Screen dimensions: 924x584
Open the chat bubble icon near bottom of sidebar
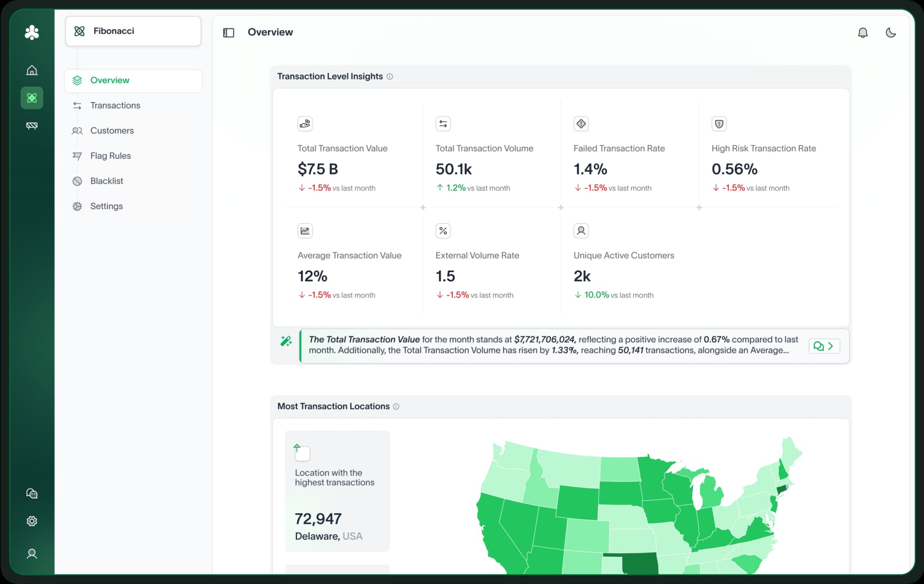(x=32, y=493)
